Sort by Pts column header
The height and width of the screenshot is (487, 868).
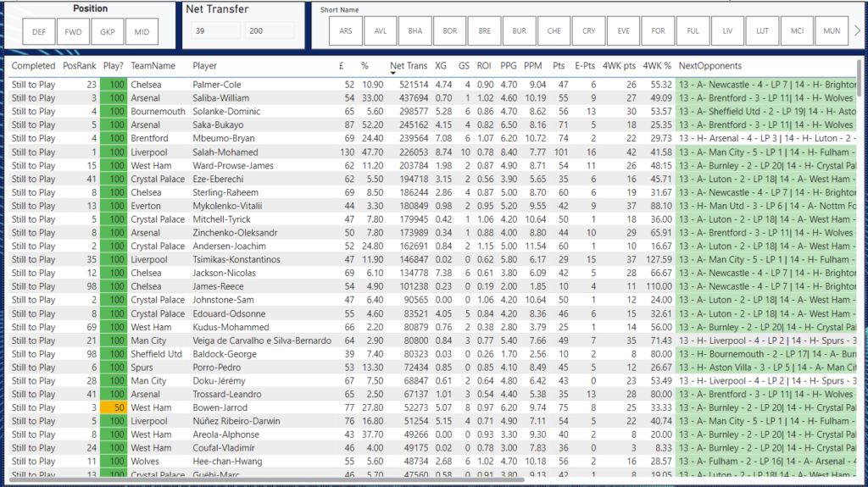pyautogui.click(x=559, y=65)
